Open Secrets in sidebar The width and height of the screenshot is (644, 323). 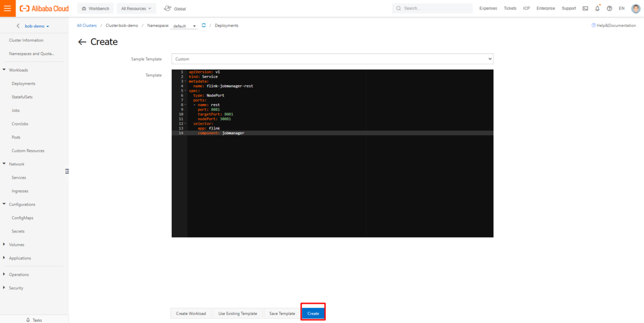click(x=18, y=231)
